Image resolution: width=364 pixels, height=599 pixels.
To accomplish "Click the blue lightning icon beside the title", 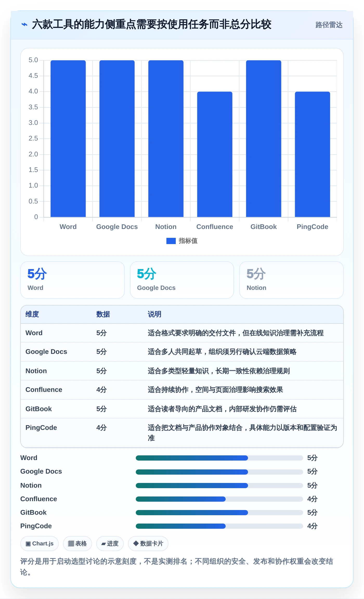I will pos(24,24).
